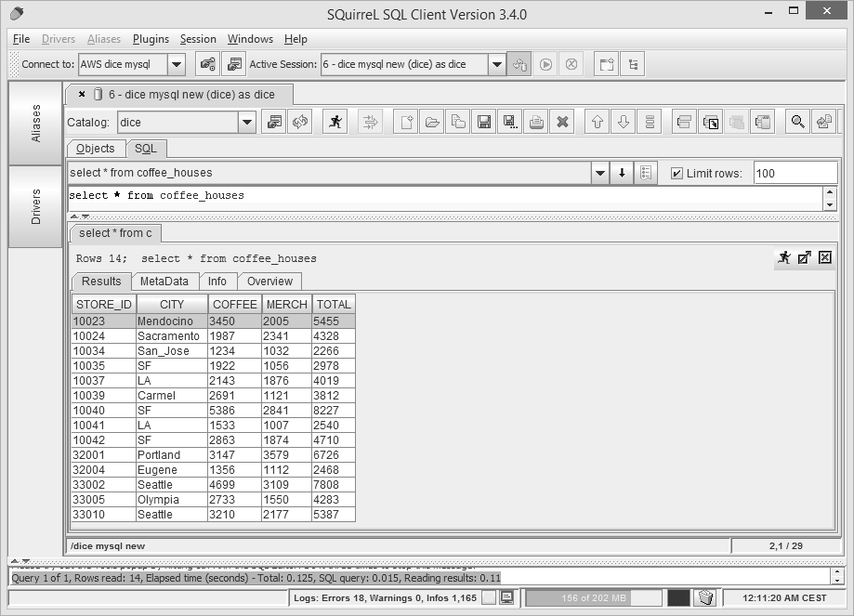The width and height of the screenshot is (854, 616).
Task: Sort by the TOTAL column header
Action: pyautogui.click(x=334, y=305)
